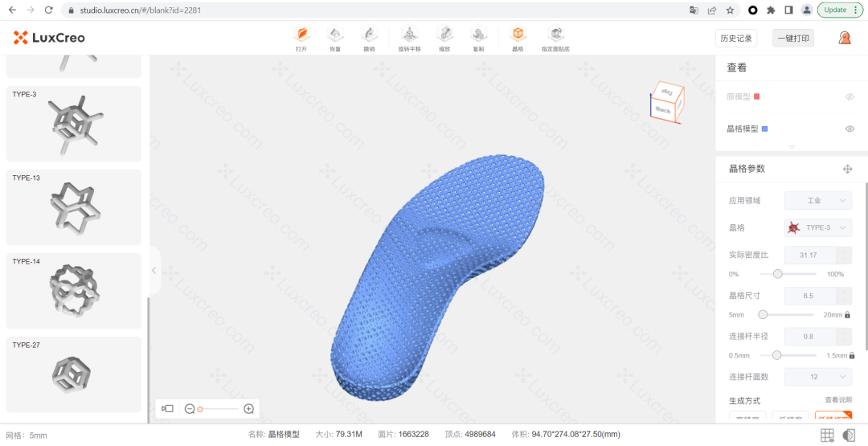Click the browser profile icon
This screenshot has height=446, width=868.
pos(807,10)
